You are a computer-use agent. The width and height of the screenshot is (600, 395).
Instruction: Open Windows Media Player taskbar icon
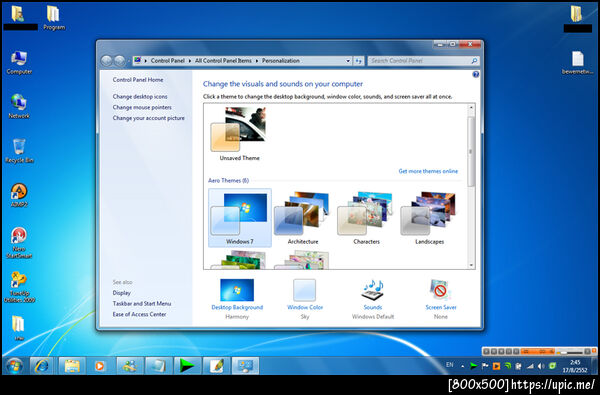click(x=99, y=366)
